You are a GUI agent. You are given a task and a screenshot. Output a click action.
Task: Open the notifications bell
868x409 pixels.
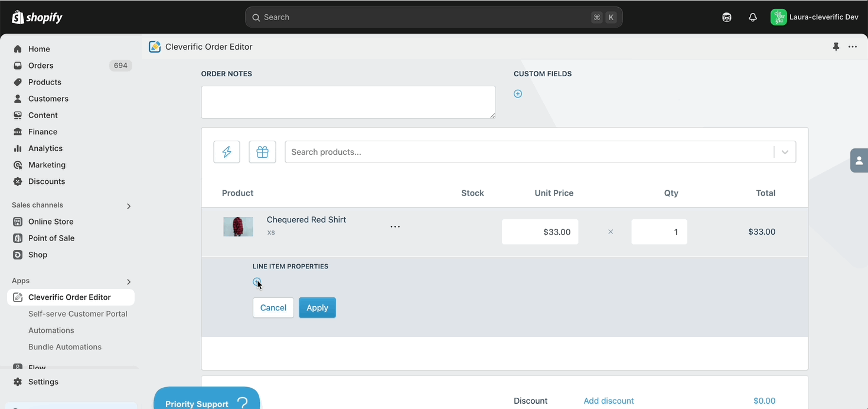tap(753, 17)
